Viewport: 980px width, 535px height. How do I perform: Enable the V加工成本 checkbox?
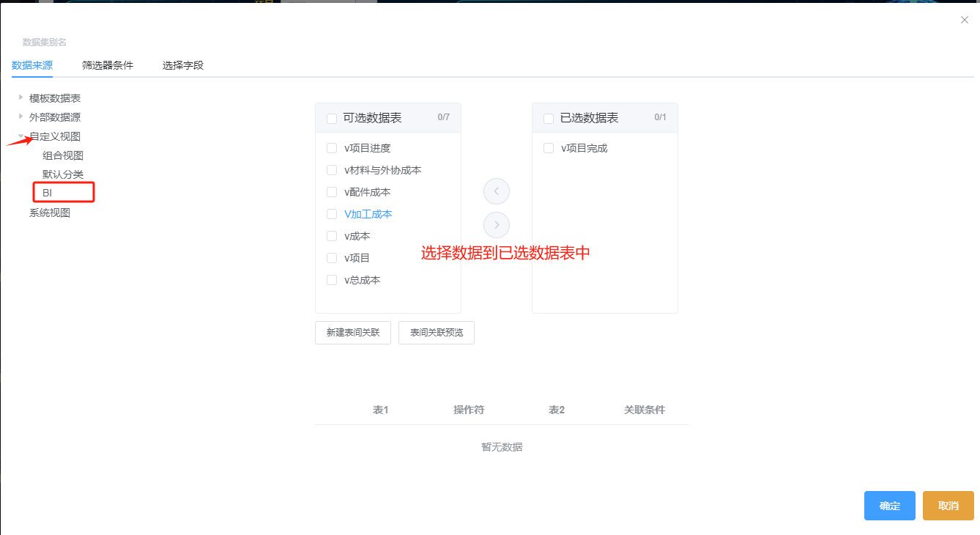pyautogui.click(x=332, y=214)
